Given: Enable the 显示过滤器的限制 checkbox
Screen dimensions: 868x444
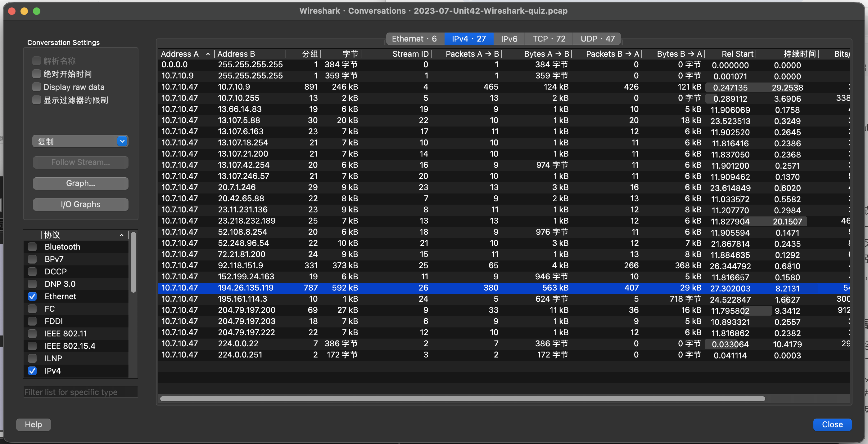Looking at the screenshot, I should [x=36, y=100].
